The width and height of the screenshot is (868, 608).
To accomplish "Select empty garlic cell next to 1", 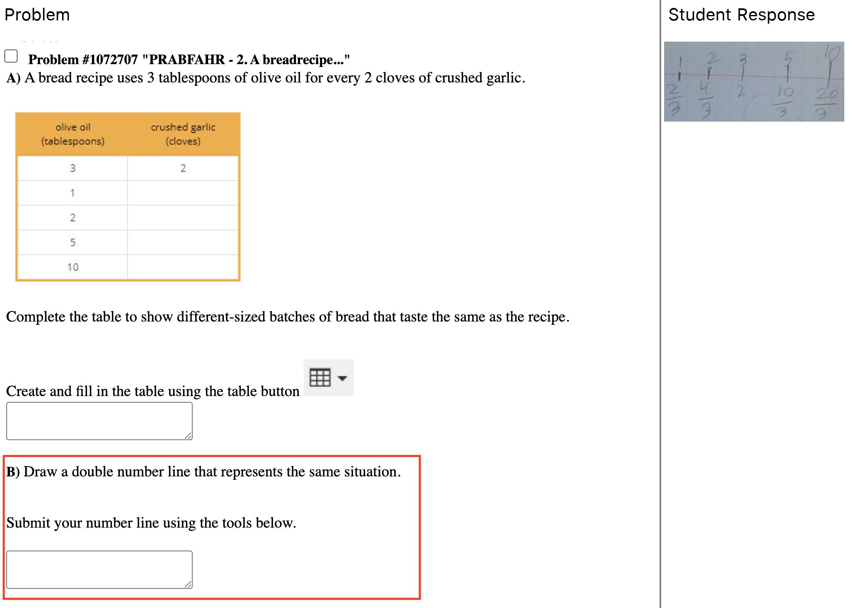I will pos(183,193).
